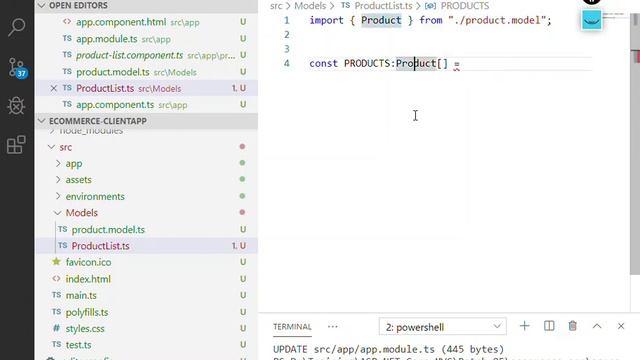Split the terminal
The height and width of the screenshot is (360, 640).
click(549, 326)
